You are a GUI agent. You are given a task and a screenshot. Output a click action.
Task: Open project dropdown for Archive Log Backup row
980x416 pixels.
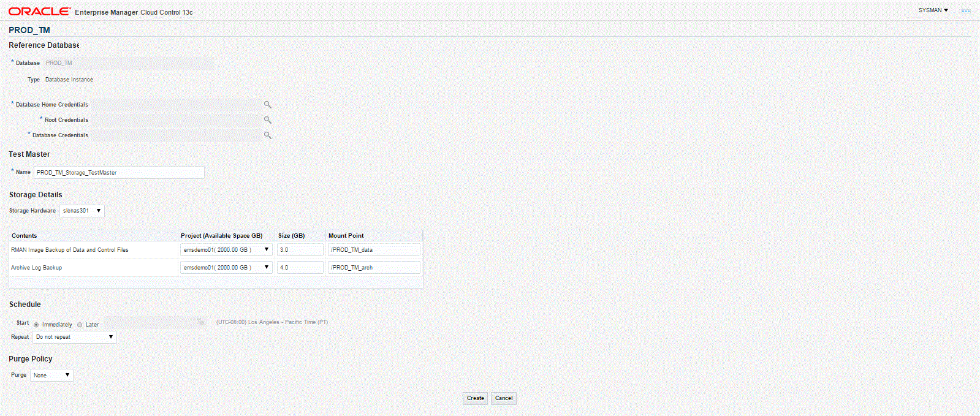pyautogui.click(x=226, y=268)
